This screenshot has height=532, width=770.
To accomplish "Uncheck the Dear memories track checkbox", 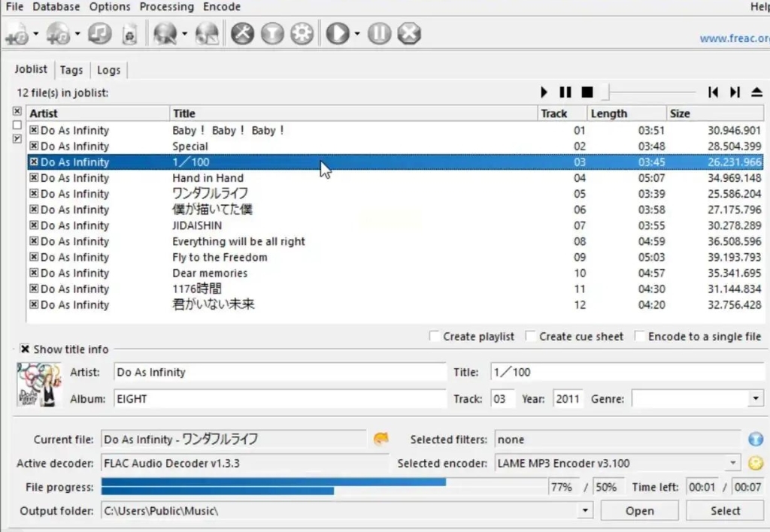I will (x=33, y=273).
